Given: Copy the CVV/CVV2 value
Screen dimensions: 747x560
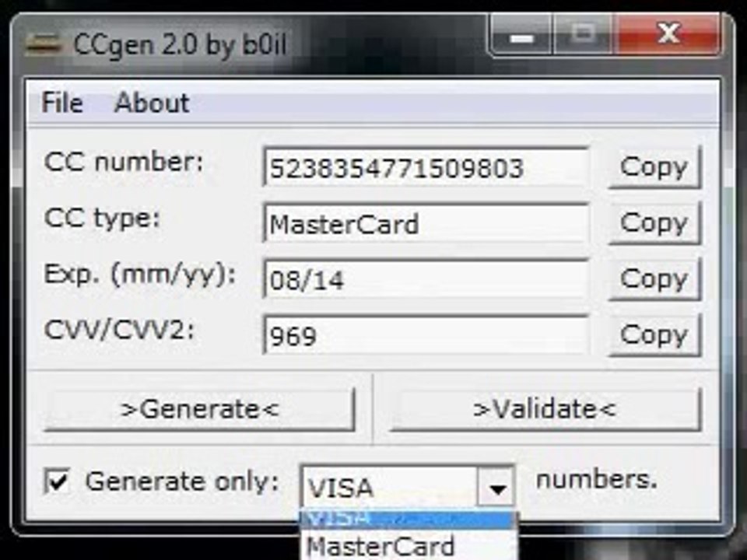Looking at the screenshot, I should [x=654, y=334].
